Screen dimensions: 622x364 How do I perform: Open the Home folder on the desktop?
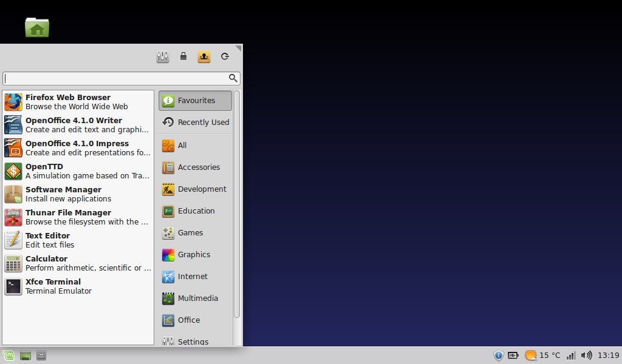point(36,27)
